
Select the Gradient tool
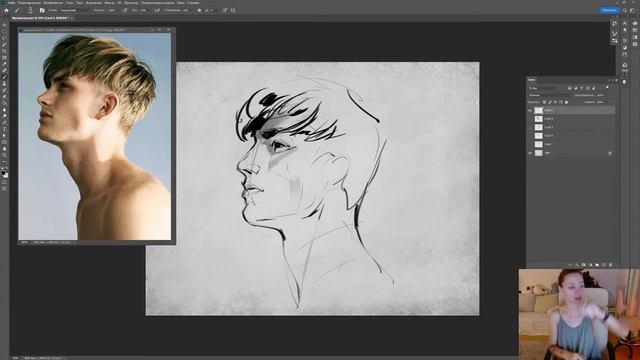(4, 103)
